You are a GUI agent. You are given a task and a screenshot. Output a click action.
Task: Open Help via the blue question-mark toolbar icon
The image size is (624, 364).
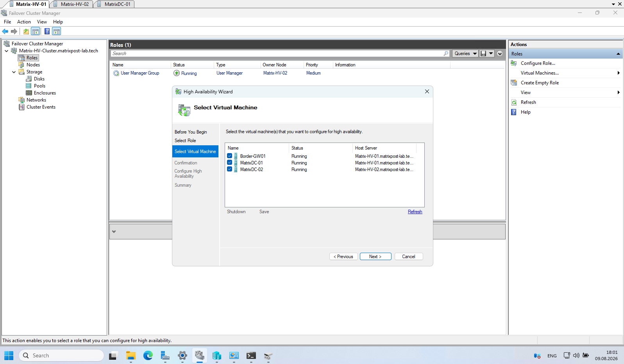click(x=47, y=31)
